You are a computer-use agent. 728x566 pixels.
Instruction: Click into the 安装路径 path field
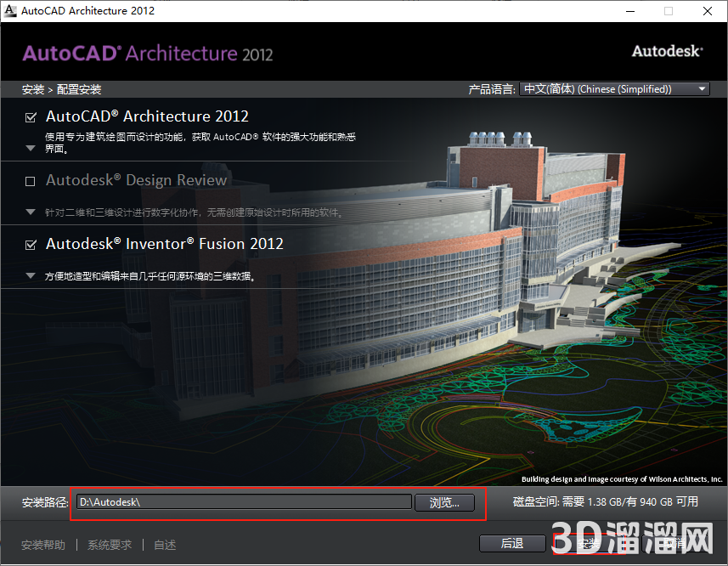(243, 502)
